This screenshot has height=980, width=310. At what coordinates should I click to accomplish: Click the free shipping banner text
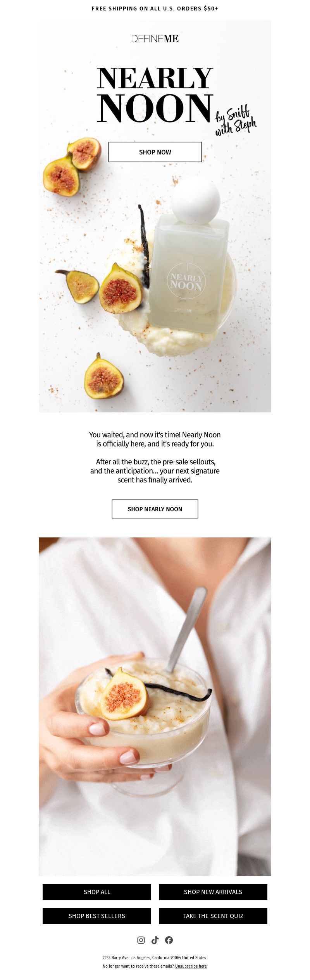pyautogui.click(x=155, y=9)
